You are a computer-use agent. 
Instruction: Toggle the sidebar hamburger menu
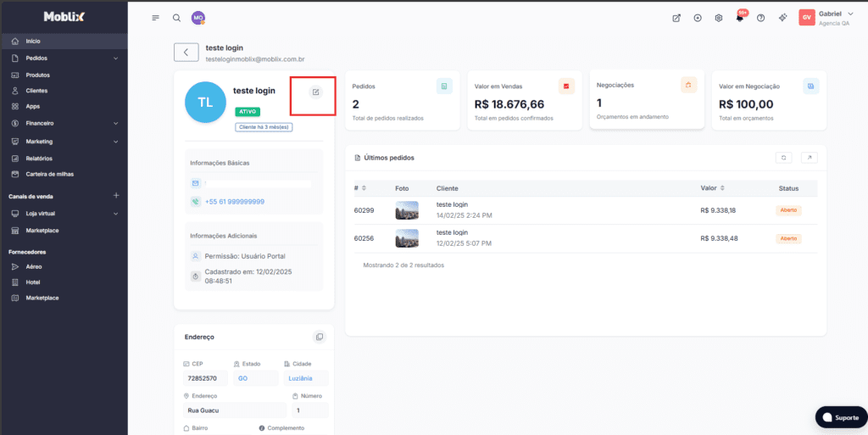(x=156, y=18)
